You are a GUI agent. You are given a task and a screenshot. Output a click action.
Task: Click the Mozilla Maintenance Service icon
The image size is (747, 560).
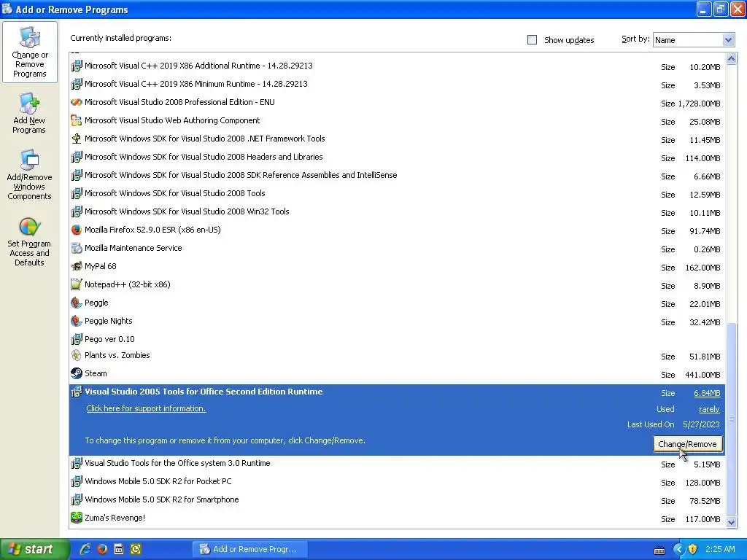[76, 248]
